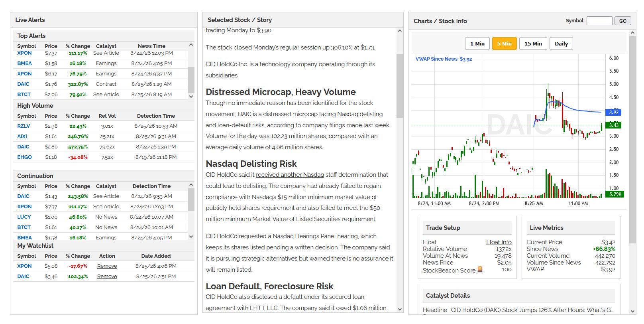Click Relative Volume 137.2x value

pos(504,249)
